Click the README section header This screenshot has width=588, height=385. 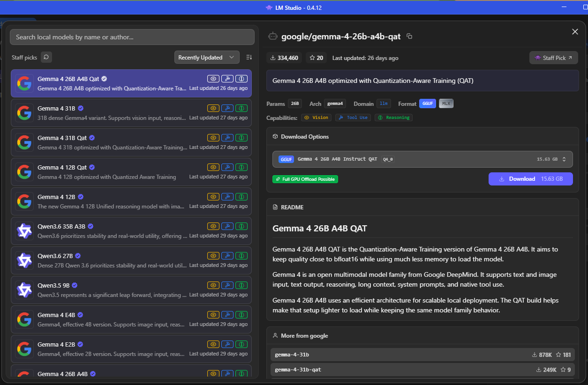tap(292, 207)
